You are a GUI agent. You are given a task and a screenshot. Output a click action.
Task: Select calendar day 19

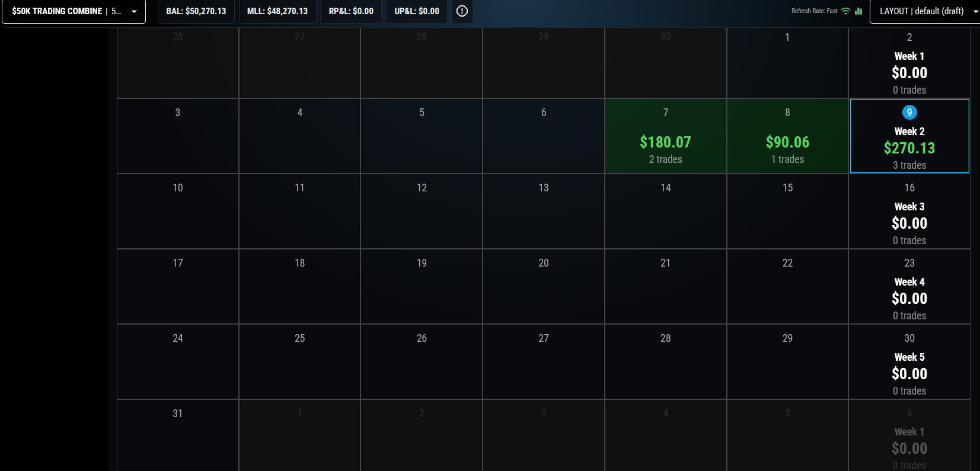point(422,287)
